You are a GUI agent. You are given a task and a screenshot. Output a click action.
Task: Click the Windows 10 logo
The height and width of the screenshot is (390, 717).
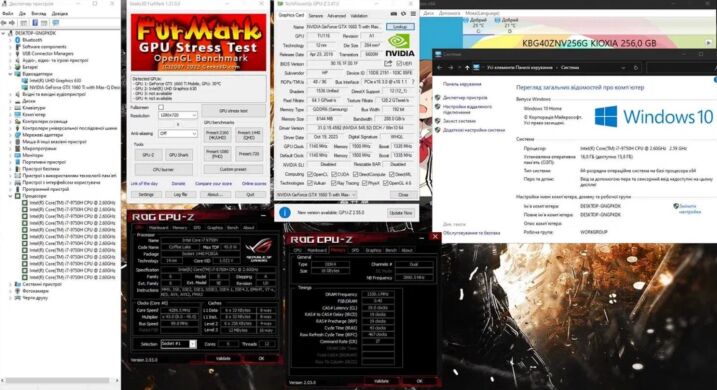tap(653, 117)
